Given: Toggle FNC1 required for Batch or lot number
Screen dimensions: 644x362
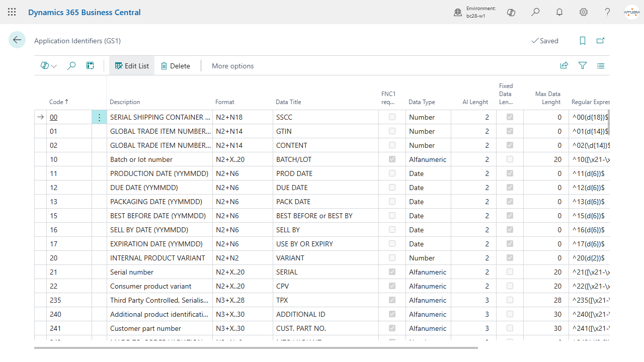Looking at the screenshot, I should coord(392,159).
